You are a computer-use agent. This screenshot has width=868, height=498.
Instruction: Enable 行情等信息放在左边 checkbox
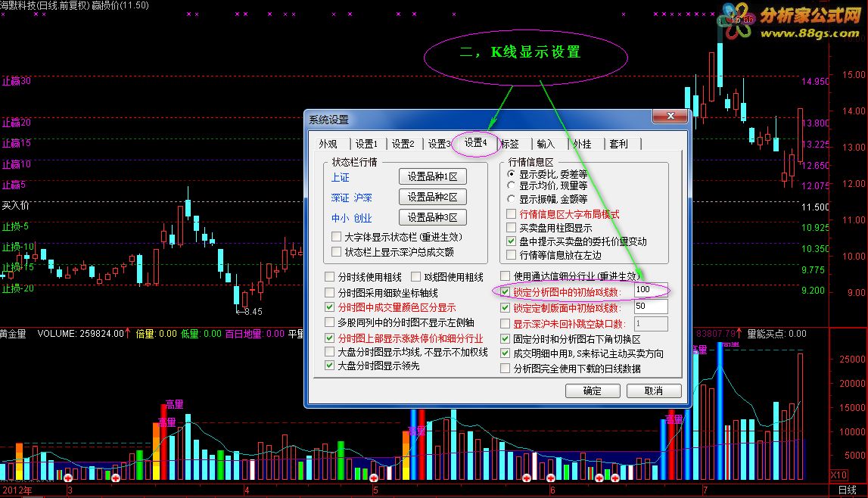pyautogui.click(x=512, y=255)
